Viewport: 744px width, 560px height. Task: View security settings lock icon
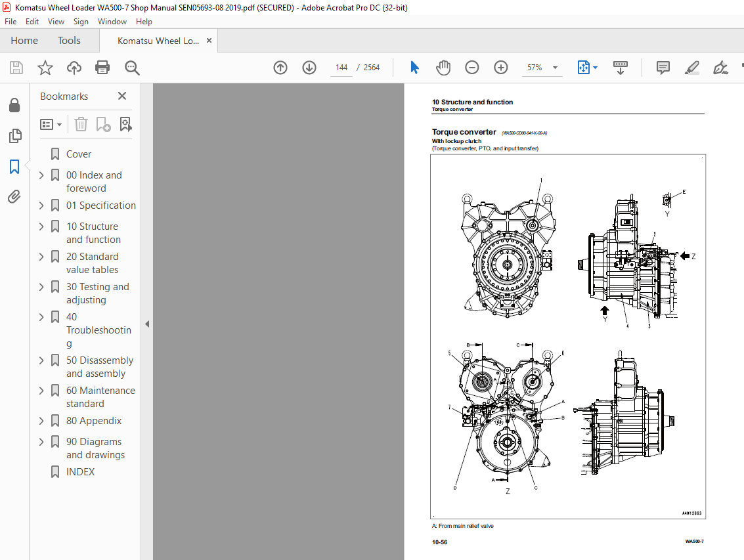(x=14, y=105)
